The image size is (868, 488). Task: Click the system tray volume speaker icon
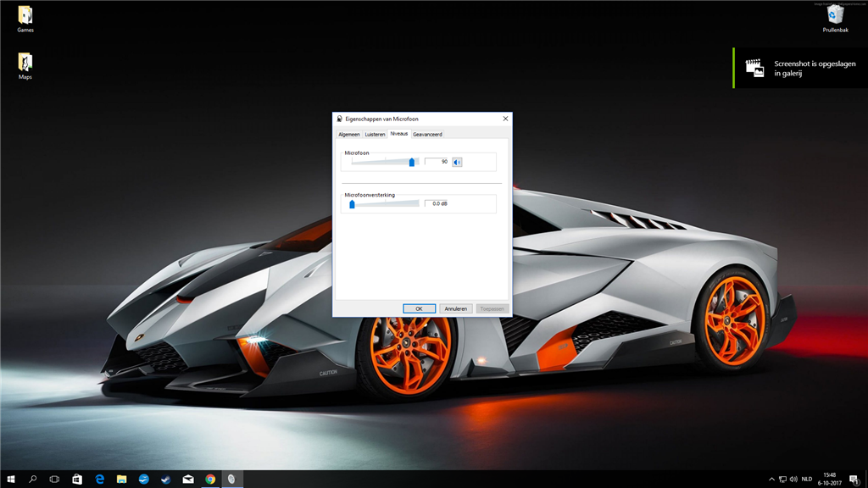coord(793,479)
